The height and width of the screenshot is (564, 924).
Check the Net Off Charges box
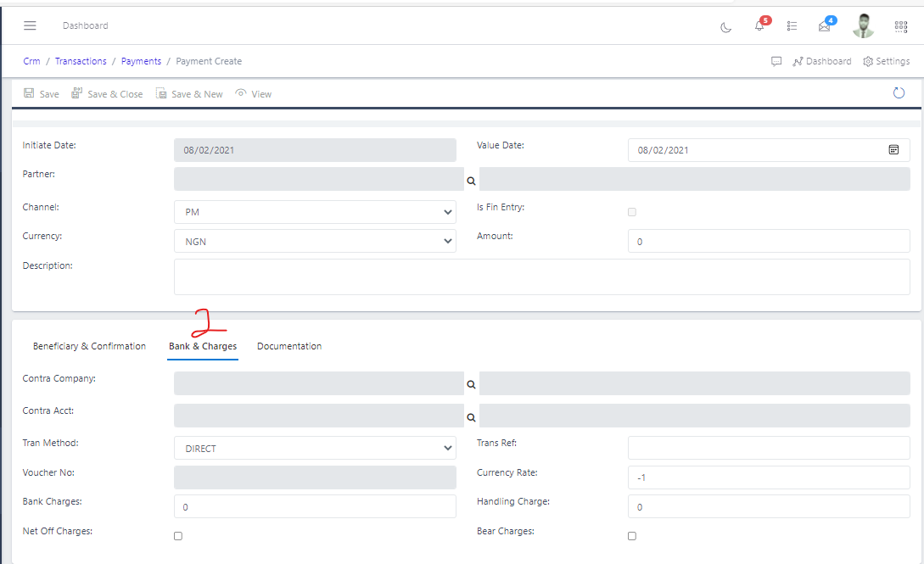click(177, 535)
